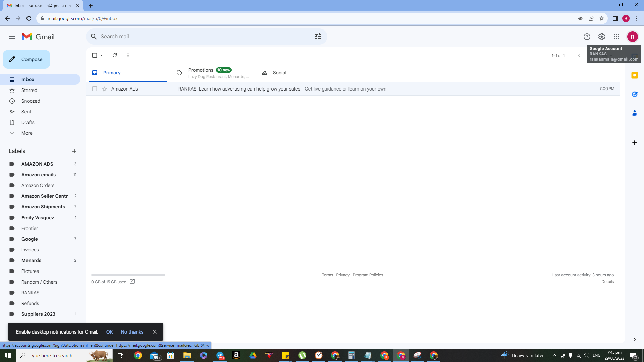Open File Explorer from the taskbar
The width and height of the screenshot is (644, 362).
click(187, 355)
